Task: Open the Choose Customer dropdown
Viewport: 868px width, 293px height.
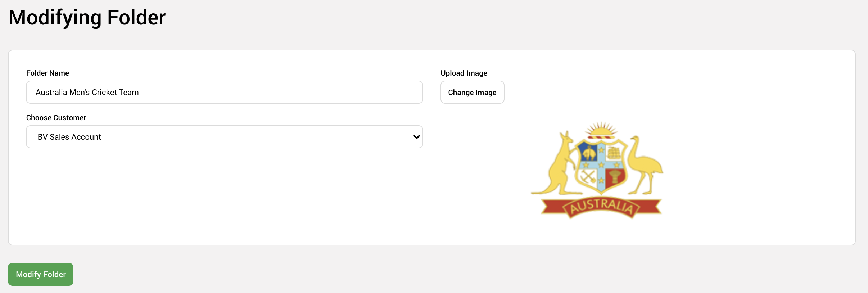Action: point(225,137)
